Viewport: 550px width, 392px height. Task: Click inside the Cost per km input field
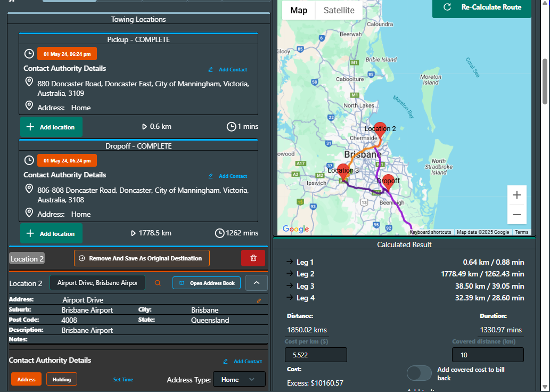tap(315, 354)
